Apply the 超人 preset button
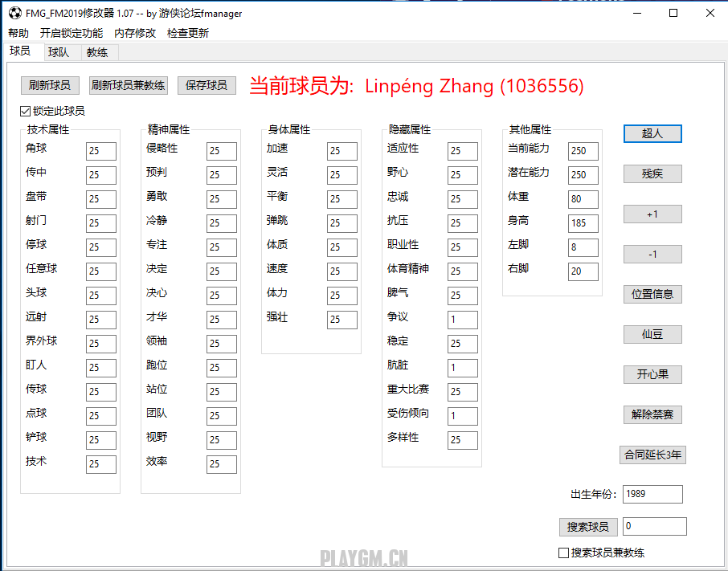Image resolution: width=728 pixels, height=571 pixels. (652, 133)
